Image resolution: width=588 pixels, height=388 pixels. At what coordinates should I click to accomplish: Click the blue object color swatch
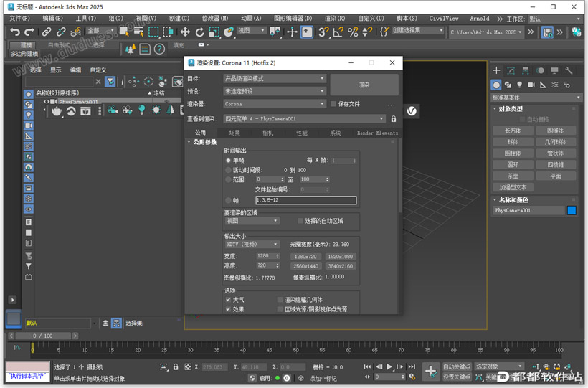click(x=572, y=211)
